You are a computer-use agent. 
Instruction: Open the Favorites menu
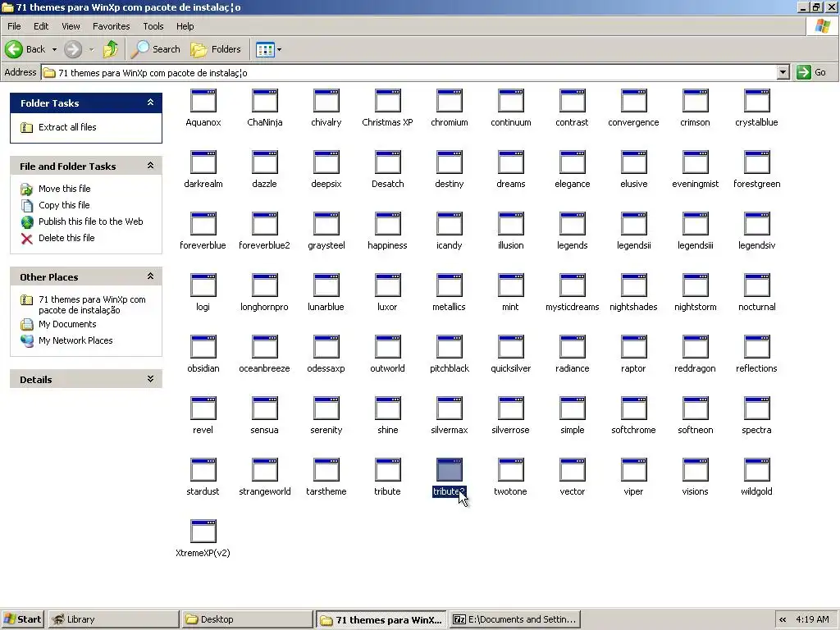pos(111,26)
